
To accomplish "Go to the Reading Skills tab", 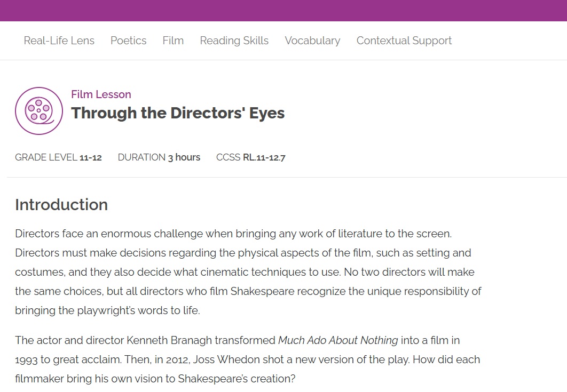I will coord(234,41).
